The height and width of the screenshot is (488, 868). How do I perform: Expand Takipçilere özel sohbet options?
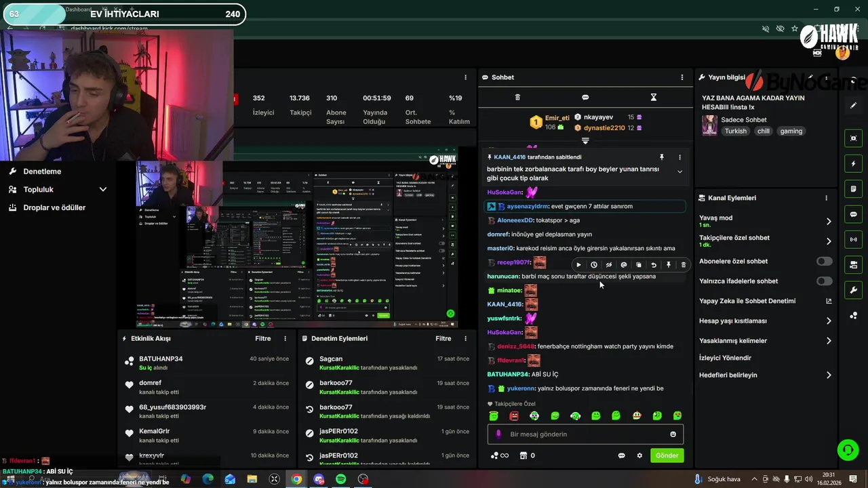[x=829, y=241]
